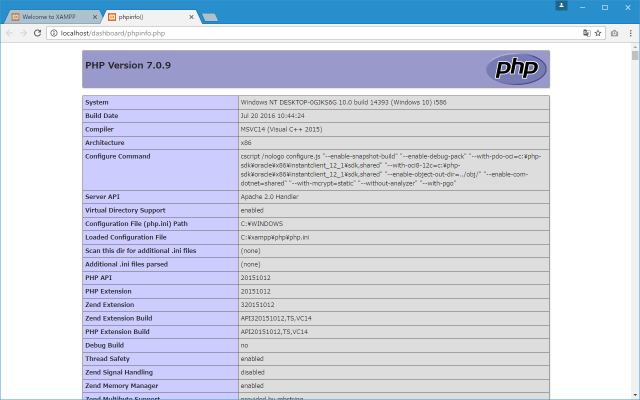The height and width of the screenshot is (400, 640).
Task: Click the Configure Command label
Action: 118,156
